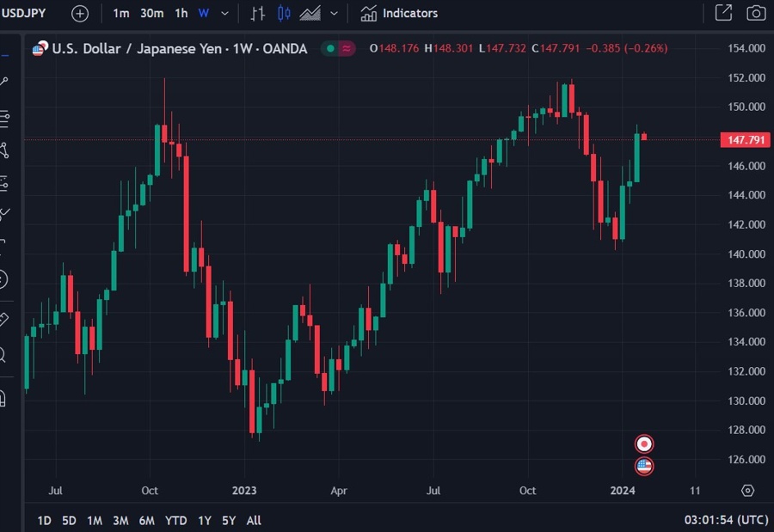The image size is (774, 532).
Task: Select the 30m timeframe
Action: (x=151, y=14)
